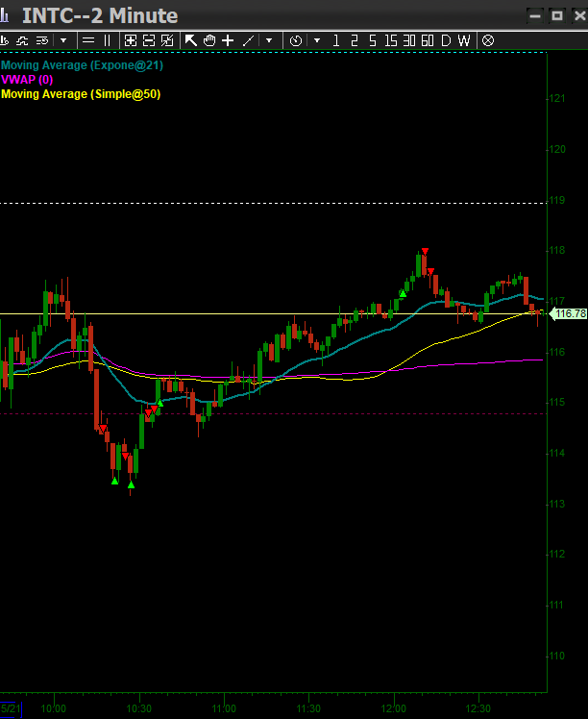Click the 12:30 time axis label
Image resolution: width=588 pixels, height=719 pixels.
[478, 709]
